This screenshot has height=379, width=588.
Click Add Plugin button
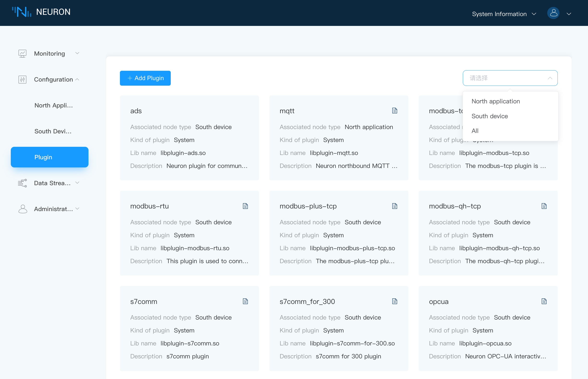coord(145,78)
